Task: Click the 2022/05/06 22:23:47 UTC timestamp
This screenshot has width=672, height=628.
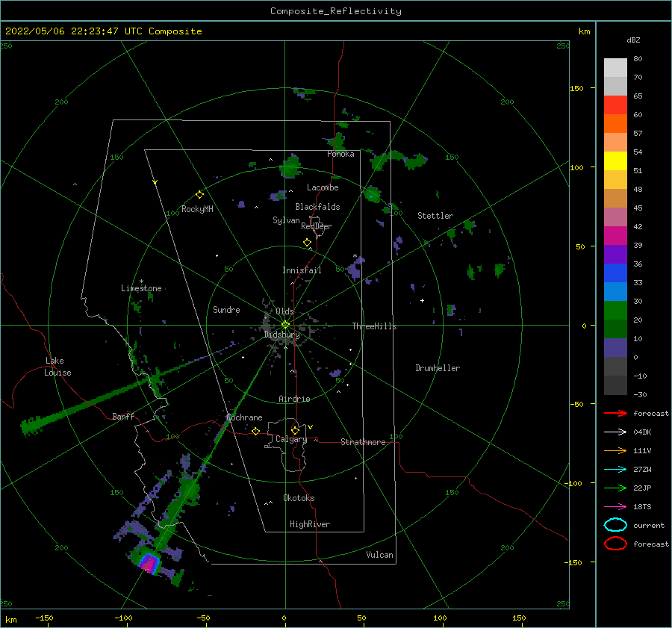Action: 104,31
